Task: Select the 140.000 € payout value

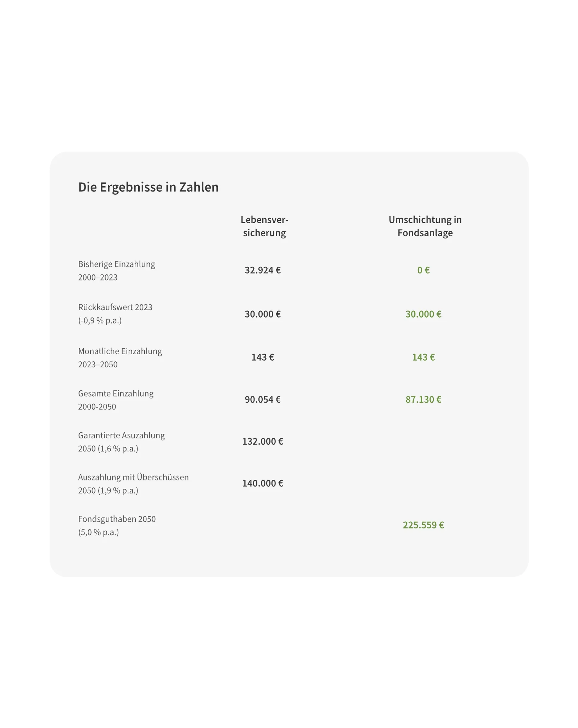Action: pos(263,483)
